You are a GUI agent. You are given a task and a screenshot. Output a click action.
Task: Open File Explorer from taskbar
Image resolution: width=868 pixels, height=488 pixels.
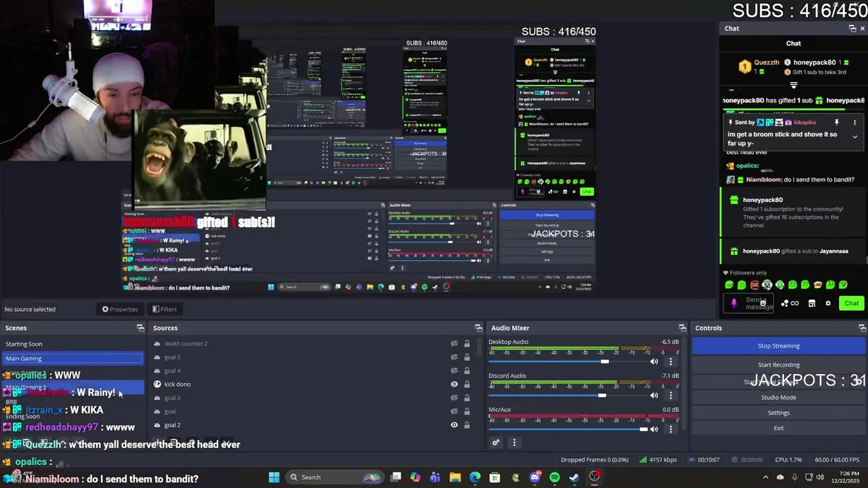click(x=455, y=477)
